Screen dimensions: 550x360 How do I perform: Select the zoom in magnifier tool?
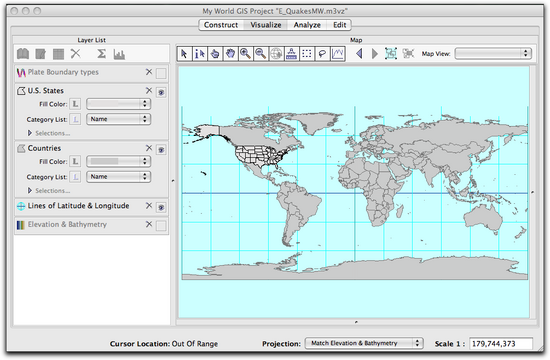click(246, 54)
